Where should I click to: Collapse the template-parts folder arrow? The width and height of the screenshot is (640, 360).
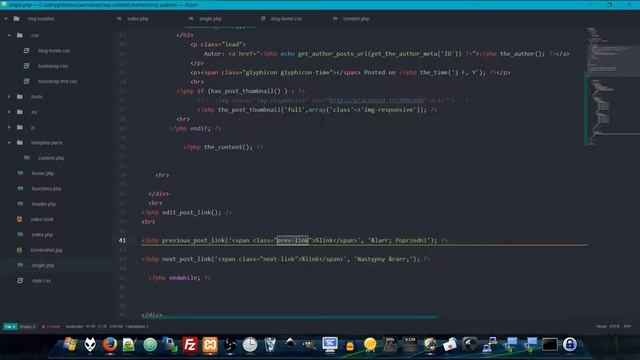(9, 143)
